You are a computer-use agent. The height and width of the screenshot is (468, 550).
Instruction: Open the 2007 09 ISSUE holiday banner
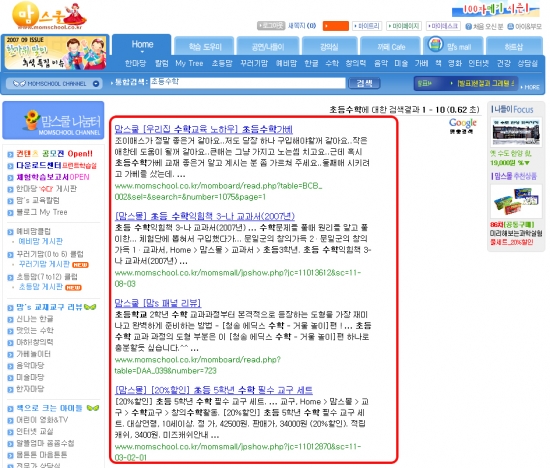tap(56, 53)
